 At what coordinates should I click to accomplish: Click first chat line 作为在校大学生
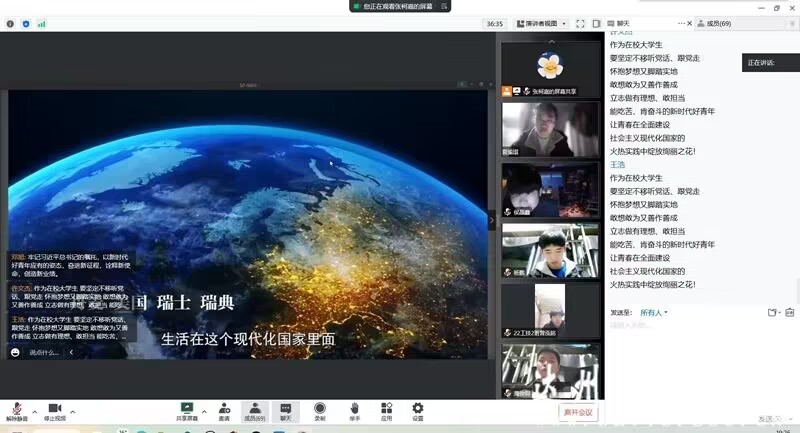click(636, 45)
